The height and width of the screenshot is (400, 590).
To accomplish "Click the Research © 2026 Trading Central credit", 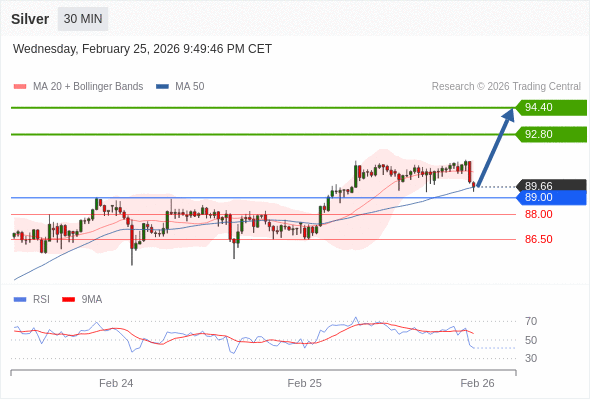I will [506, 87].
